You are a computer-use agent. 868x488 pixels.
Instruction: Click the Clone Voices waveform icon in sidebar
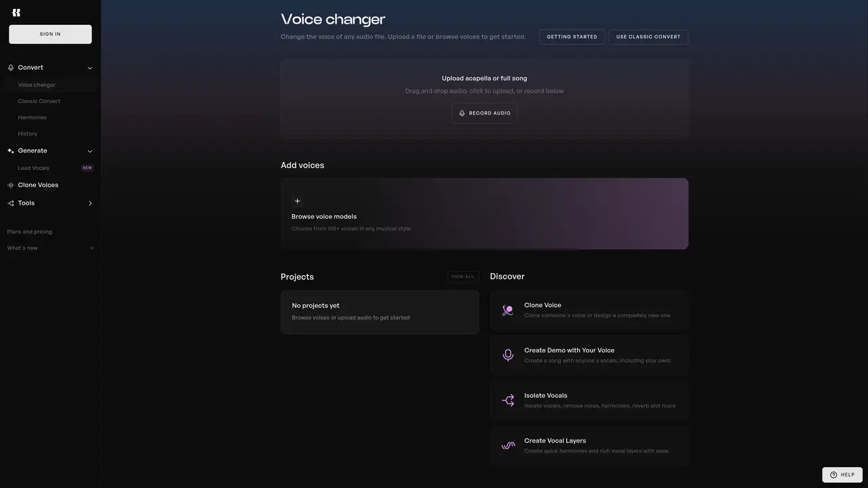pos(11,185)
